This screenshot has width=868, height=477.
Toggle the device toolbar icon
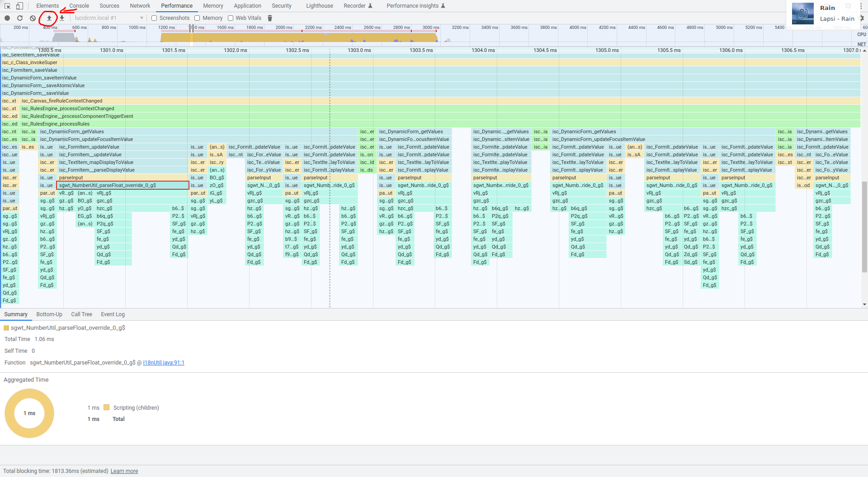point(19,6)
